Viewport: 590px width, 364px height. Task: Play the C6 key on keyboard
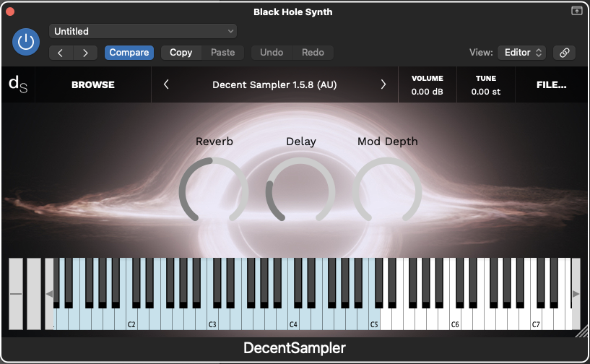pos(455,320)
